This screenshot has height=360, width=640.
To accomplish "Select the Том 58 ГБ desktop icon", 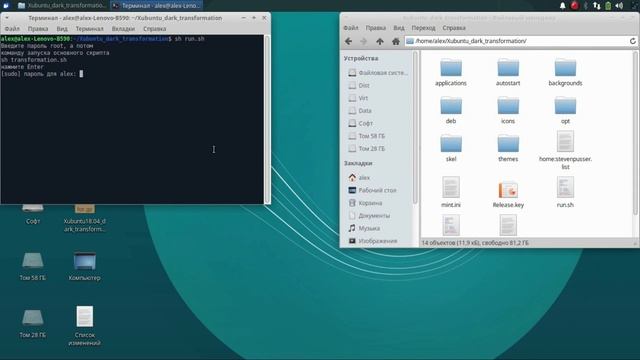I will [x=33, y=267].
